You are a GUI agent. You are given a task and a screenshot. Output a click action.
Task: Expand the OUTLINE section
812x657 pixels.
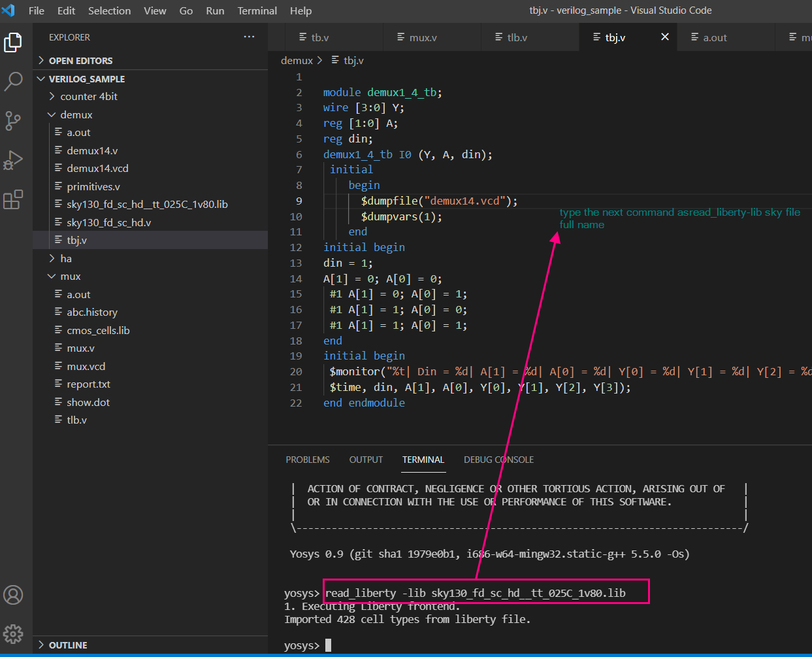click(x=150, y=645)
